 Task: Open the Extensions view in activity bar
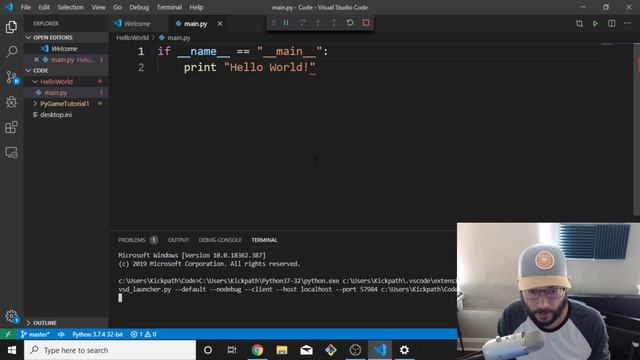(11, 127)
